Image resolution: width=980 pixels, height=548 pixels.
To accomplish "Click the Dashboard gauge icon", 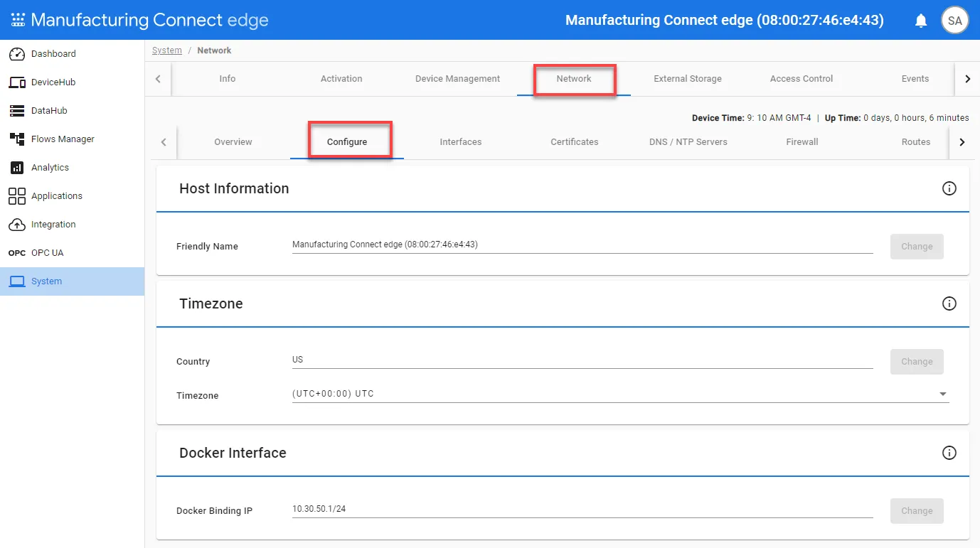I will pos(17,54).
